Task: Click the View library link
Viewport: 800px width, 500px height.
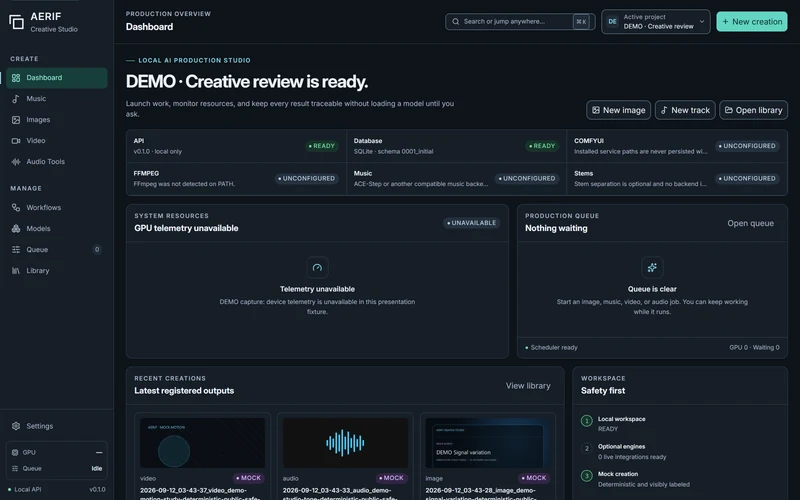Action: tap(528, 386)
